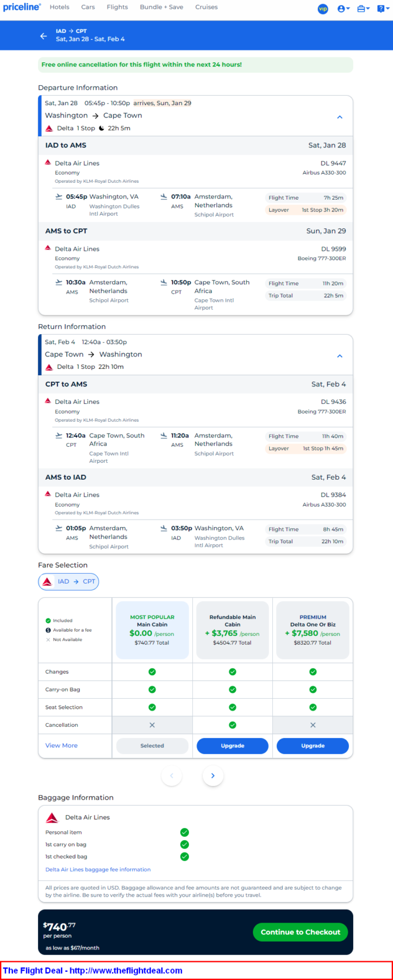Open the Flights tab
The image size is (393, 980).
point(117,7)
